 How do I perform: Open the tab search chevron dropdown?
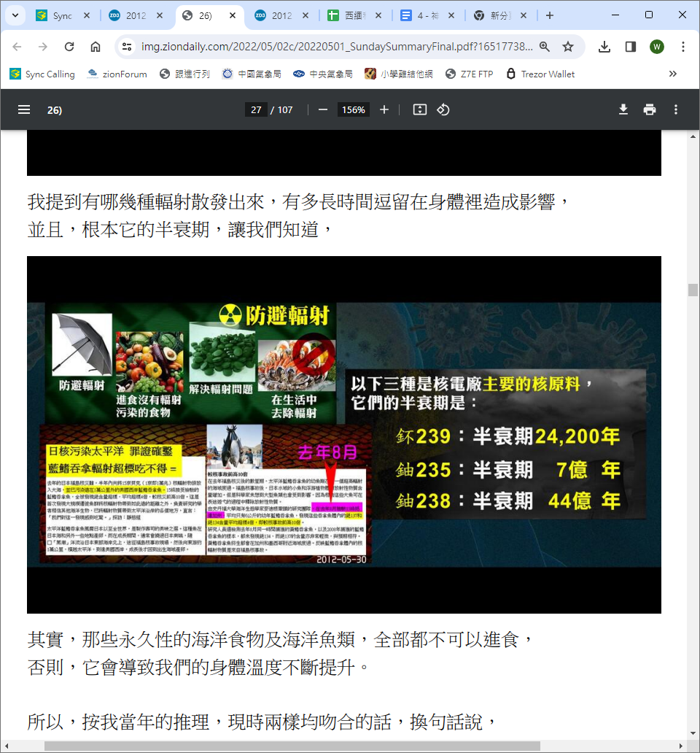pyautogui.click(x=15, y=15)
